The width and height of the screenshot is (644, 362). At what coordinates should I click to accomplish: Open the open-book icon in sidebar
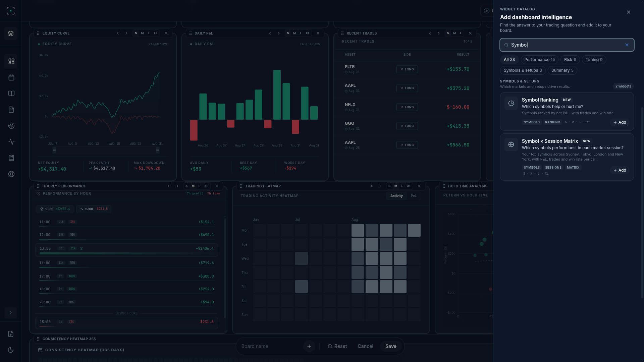tap(11, 94)
